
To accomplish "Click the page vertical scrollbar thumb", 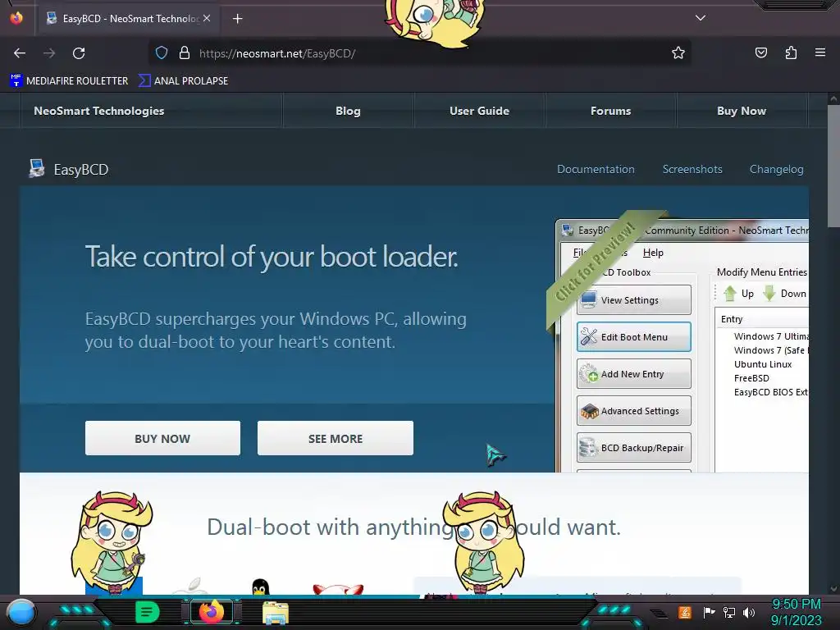I will pos(833,166).
